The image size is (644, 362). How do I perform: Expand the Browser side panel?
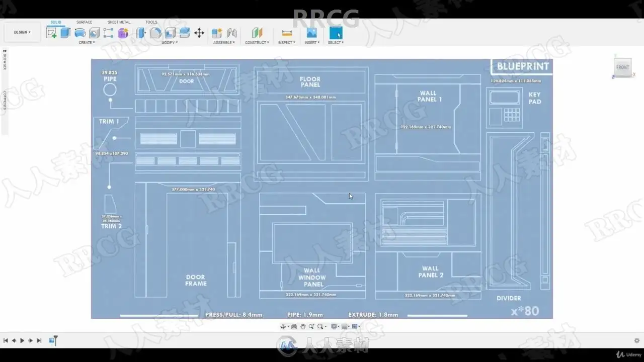click(5, 60)
